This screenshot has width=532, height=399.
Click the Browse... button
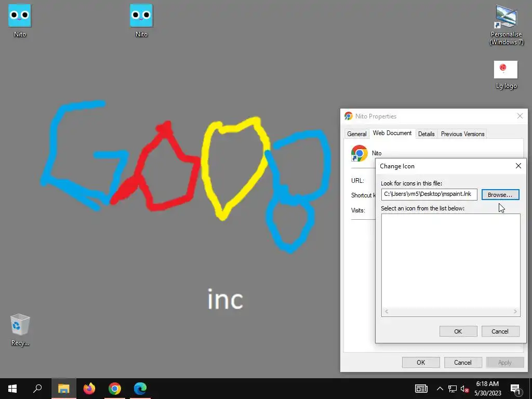click(500, 195)
